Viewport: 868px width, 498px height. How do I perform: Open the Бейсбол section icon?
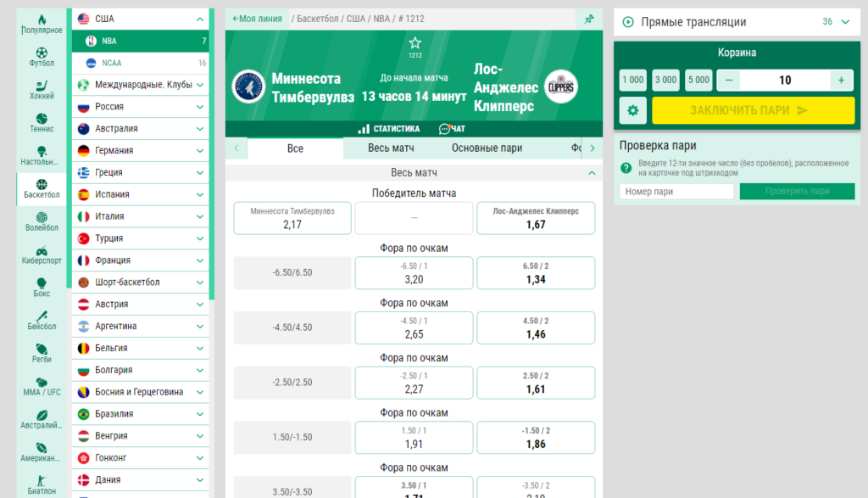pyautogui.click(x=42, y=320)
